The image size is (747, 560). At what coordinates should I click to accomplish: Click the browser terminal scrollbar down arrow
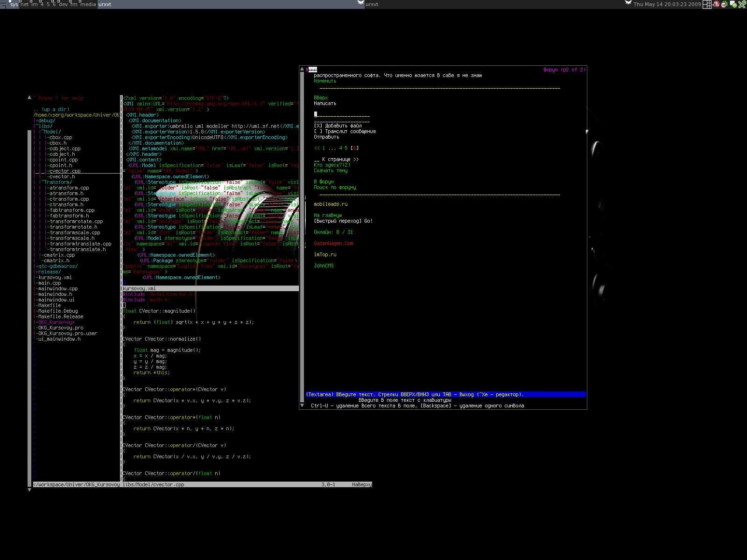click(x=302, y=406)
